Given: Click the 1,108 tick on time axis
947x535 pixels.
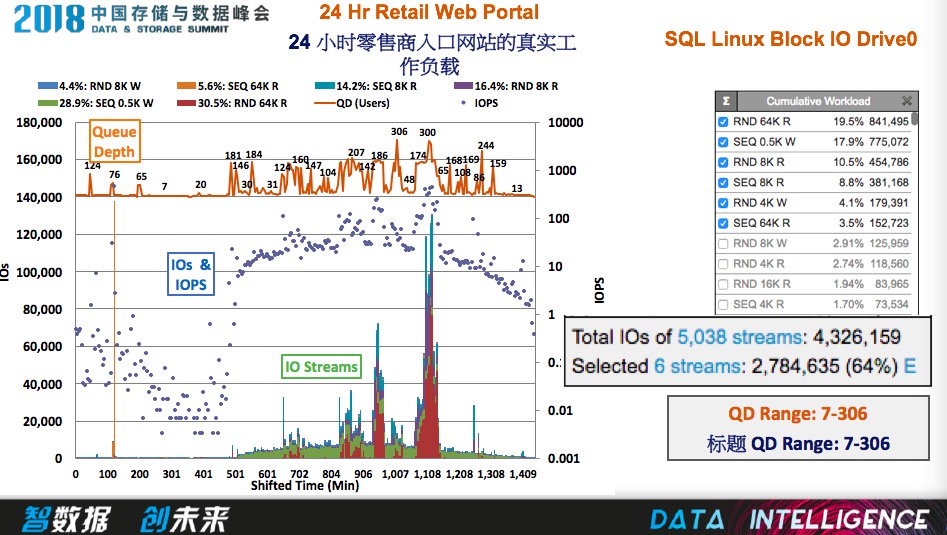Looking at the screenshot, I should tap(427, 474).
